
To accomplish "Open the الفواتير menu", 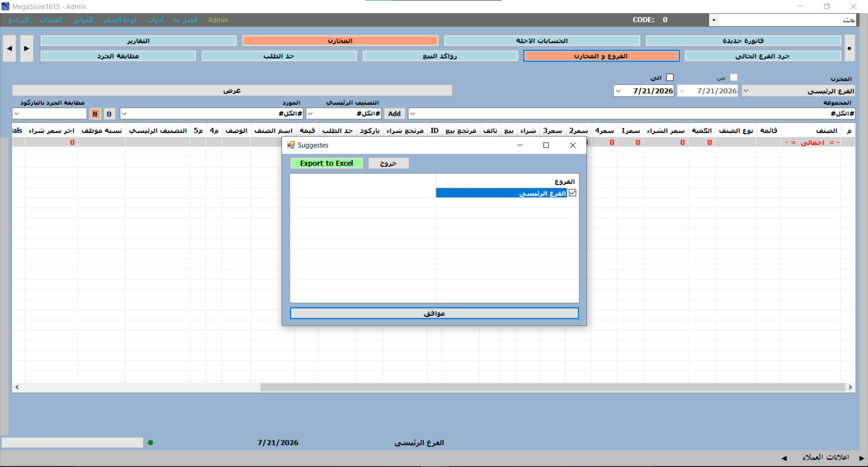I will (x=83, y=20).
